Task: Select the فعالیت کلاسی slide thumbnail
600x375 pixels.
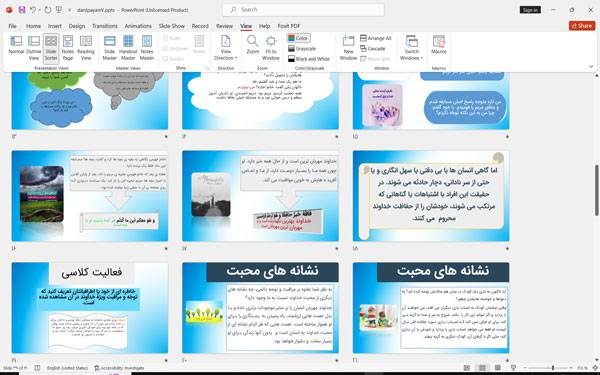Action: pyautogui.click(x=90, y=308)
